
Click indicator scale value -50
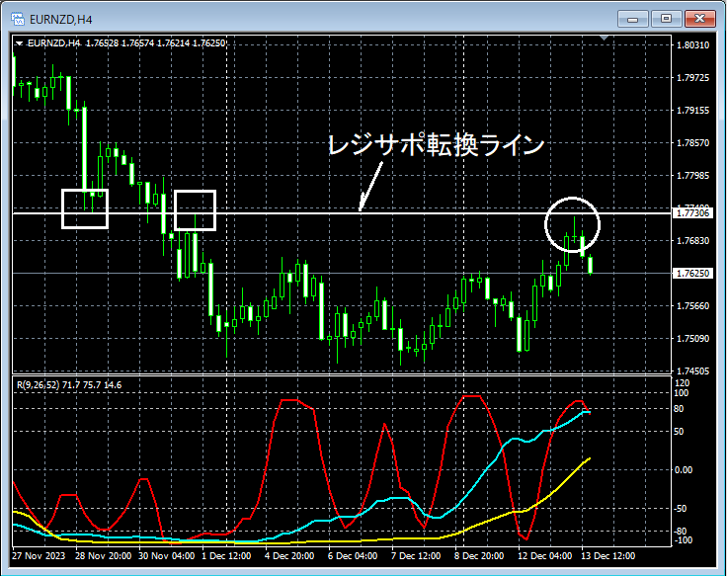(681, 509)
